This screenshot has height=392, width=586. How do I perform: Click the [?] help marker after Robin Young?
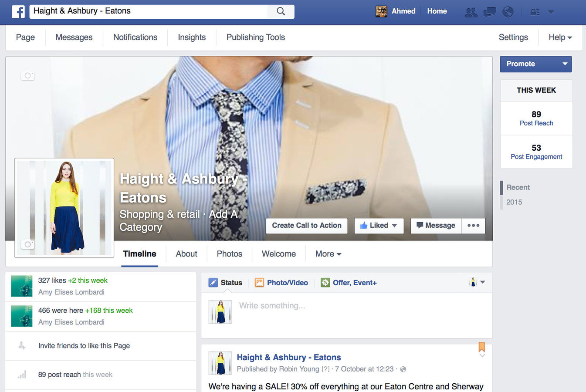coord(325,369)
